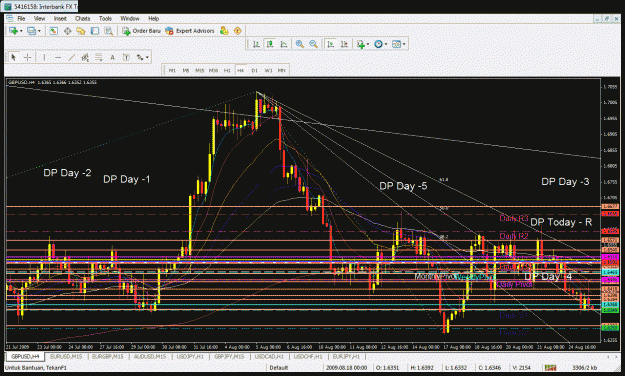This screenshot has height=376, width=625.
Task: Open the Data Window crosshair-circle icon
Action: 67,31
